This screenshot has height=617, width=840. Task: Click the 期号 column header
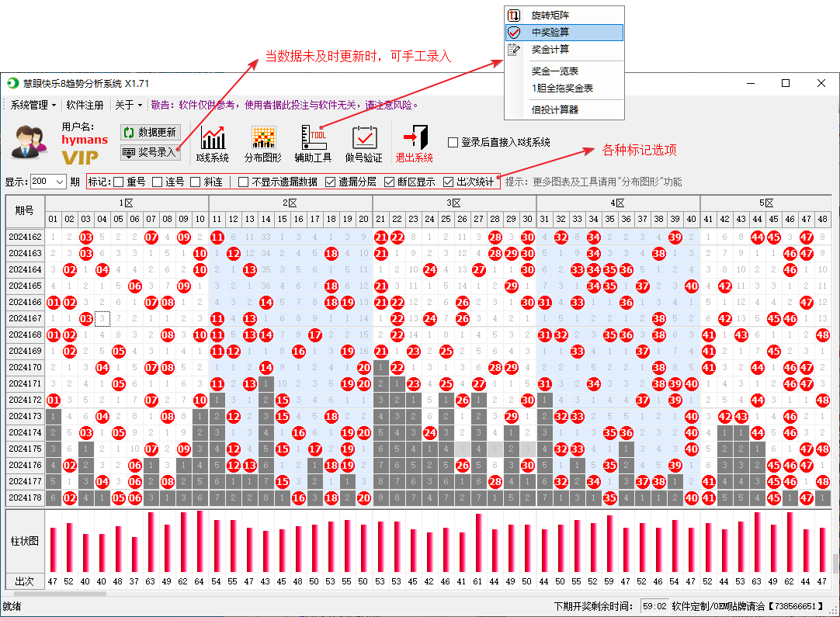24,211
